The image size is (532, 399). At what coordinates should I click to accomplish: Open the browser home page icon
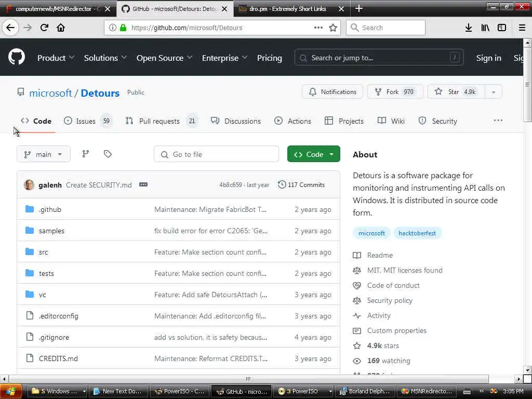point(61,28)
